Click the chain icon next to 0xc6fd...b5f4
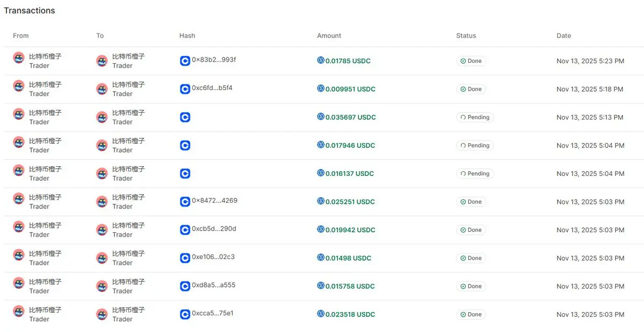The image size is (644, 332). click(185, 89)
